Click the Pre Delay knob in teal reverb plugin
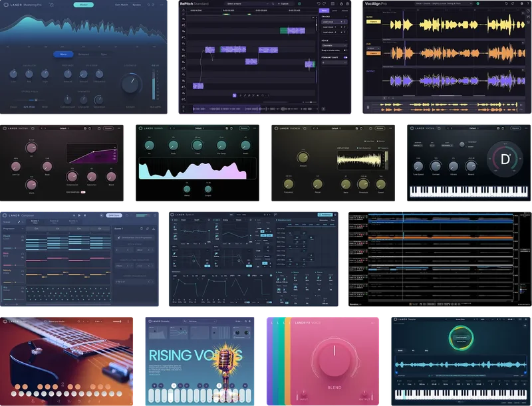532x406 pixels. coord(221,146)
